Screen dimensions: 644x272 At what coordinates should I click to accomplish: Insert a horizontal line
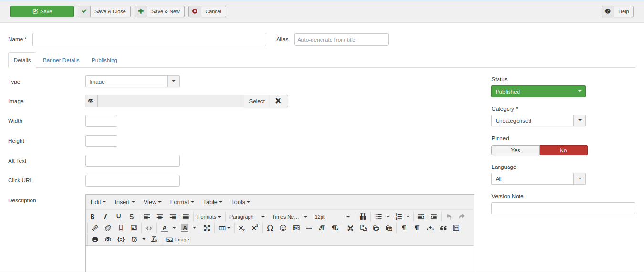click(309, 228)
